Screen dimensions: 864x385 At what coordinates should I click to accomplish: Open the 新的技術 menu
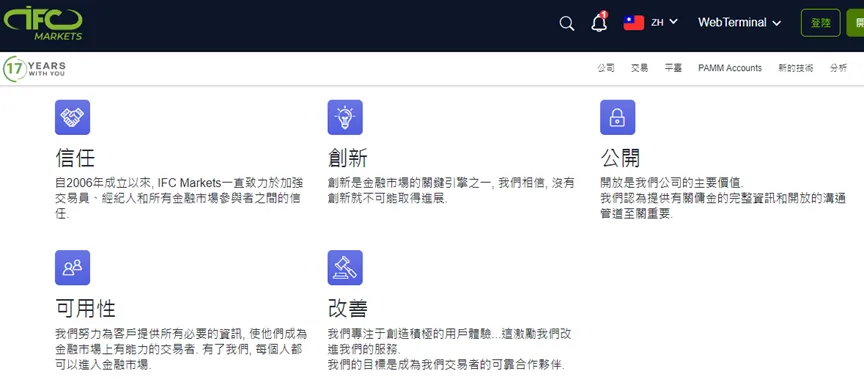(x=795, y=68)
